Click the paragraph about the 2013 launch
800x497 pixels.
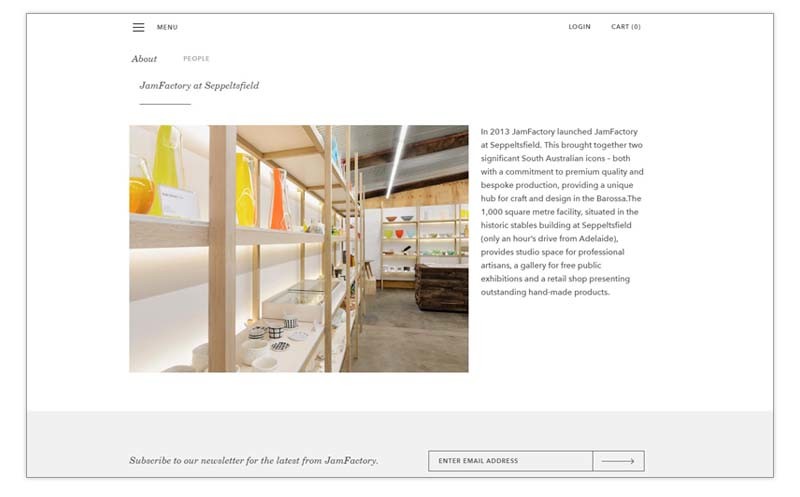pyautogui.click(x=562, y=212)
